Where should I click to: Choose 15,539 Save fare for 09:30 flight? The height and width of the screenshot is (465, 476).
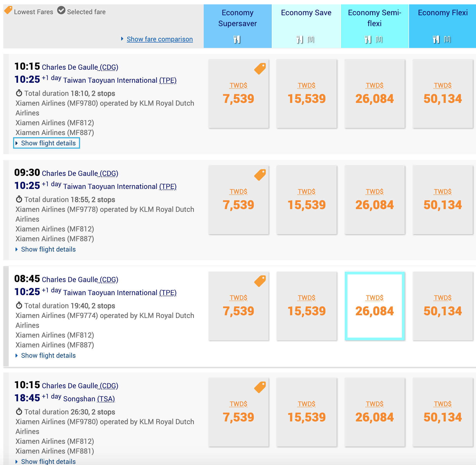(x=307, y=200)
